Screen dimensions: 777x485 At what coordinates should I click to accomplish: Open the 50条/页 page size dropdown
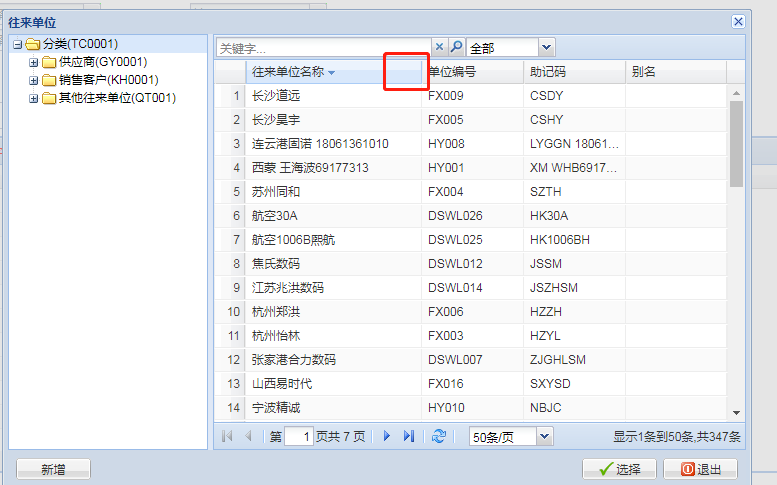pyautogui.click(x=544, y=436)
